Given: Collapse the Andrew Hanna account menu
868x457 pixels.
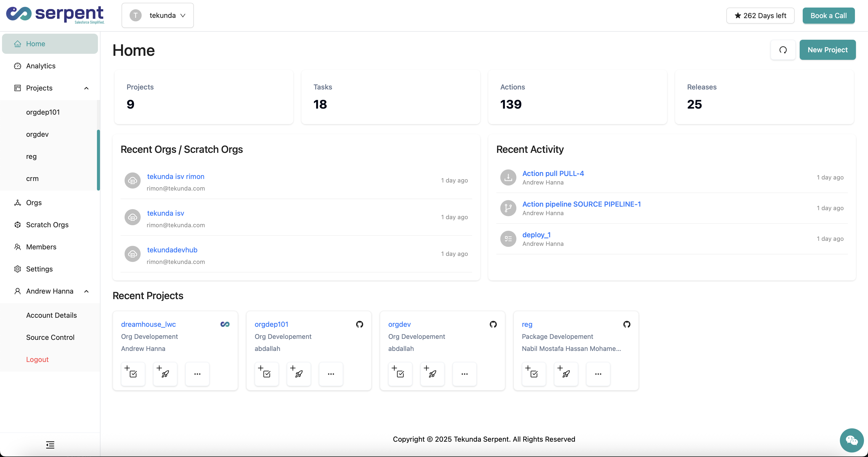Looking at the screenshot, I should click(86, 291).
